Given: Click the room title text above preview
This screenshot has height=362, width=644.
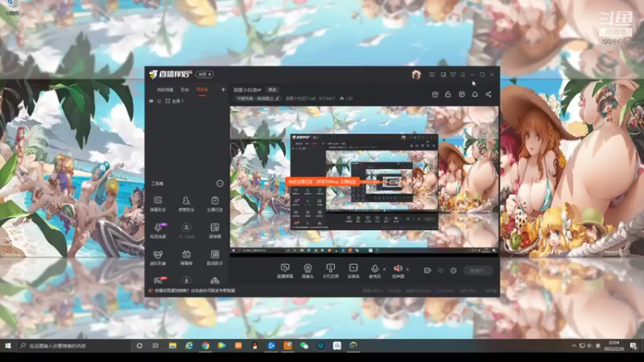Looking at the screenshot, I should [x=247, y=89].
